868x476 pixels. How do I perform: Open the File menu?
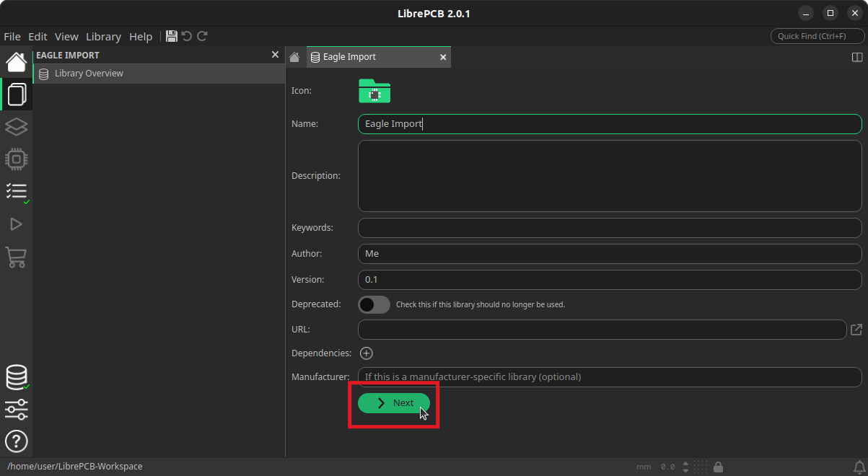(x=12, y=36)
